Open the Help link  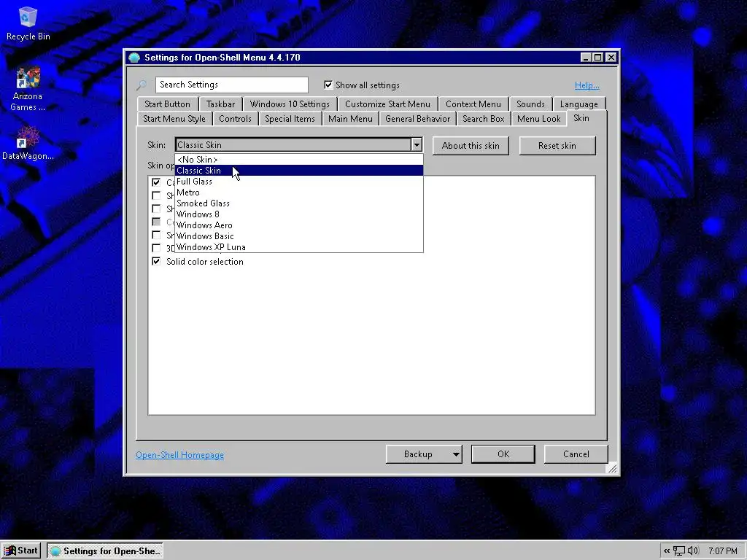(x=587, y=85)
